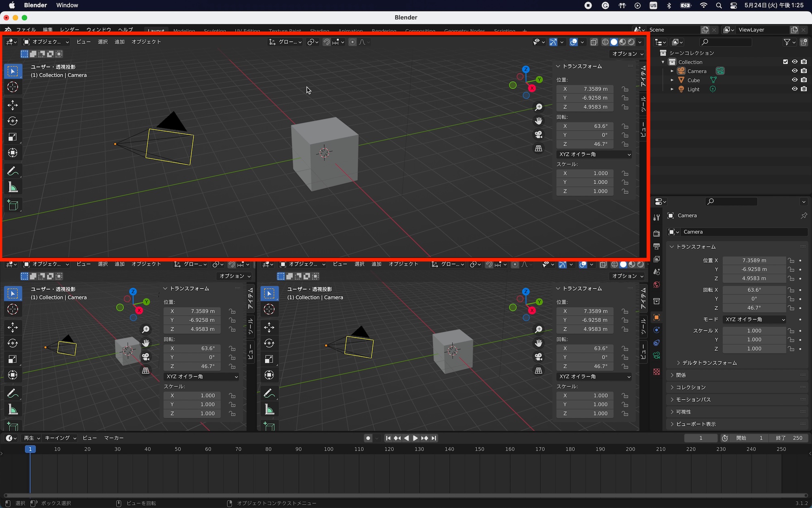Click frame 100 on the timeline ruler
The image size is (812, 508).
[x=328, y=449]
